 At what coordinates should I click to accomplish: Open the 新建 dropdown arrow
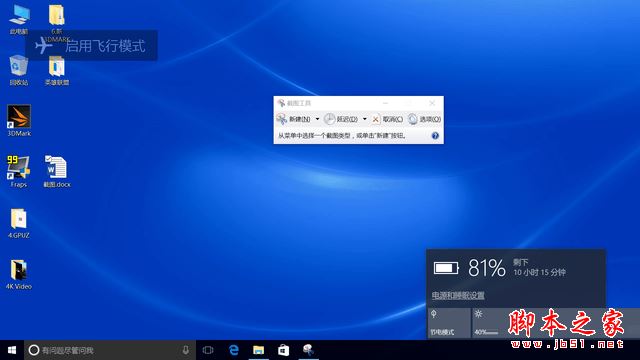317,119
